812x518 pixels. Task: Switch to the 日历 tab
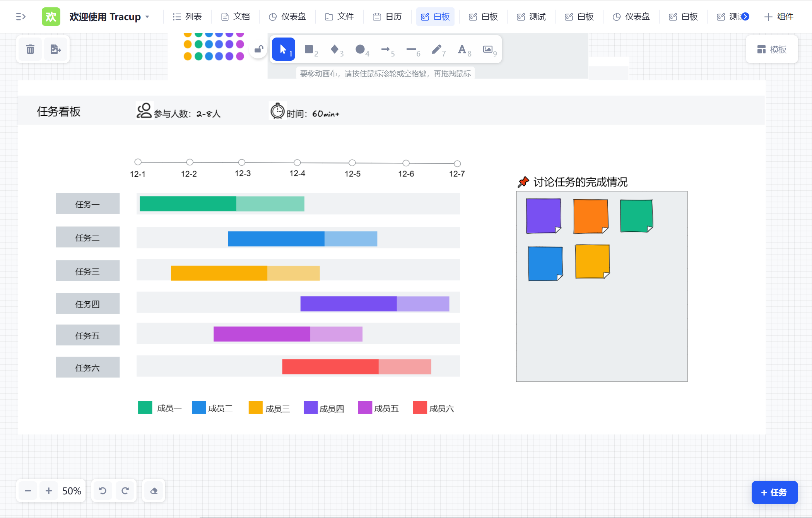387,17
